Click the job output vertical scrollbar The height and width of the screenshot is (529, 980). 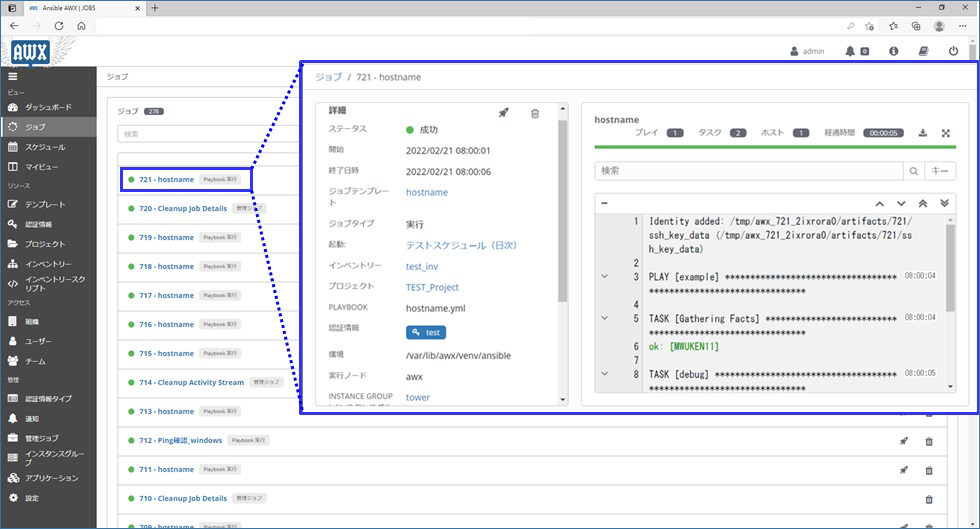click(x=951, y=268)
